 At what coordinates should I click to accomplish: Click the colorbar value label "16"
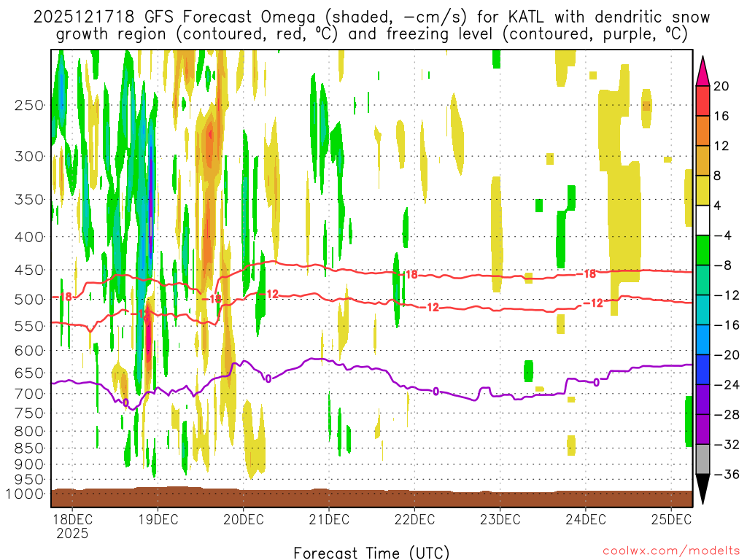(x=721, y=116)
